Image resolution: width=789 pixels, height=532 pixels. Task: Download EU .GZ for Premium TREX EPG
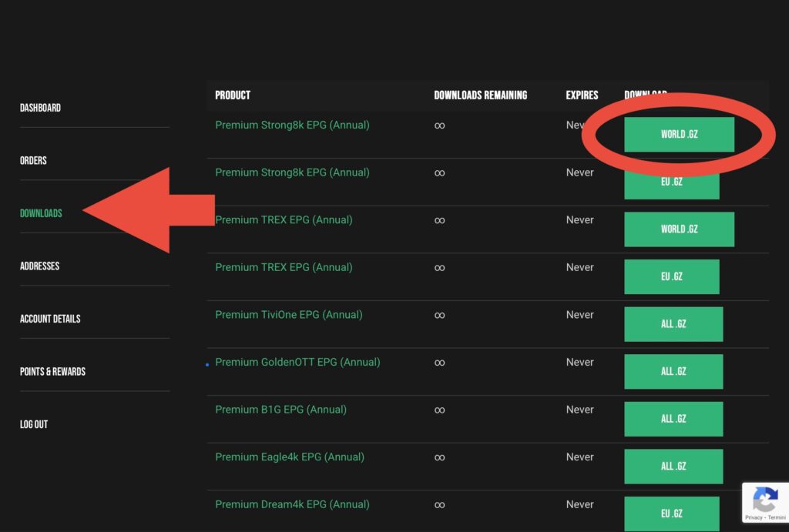(671, 276)
